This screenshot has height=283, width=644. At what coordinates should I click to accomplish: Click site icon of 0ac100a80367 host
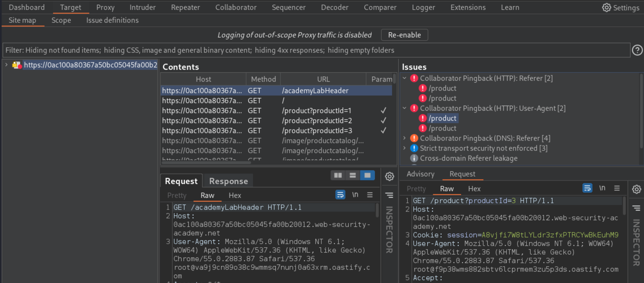[17, 65]
